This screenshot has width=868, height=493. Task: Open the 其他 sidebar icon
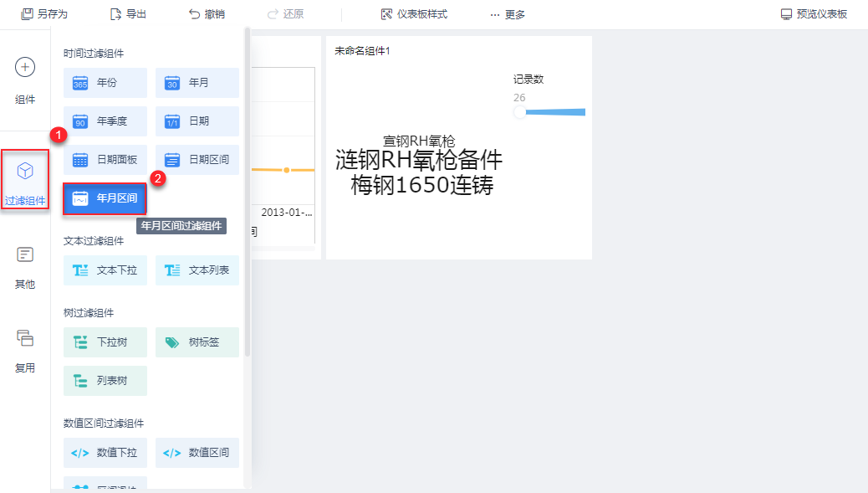[x=25, y=254]
